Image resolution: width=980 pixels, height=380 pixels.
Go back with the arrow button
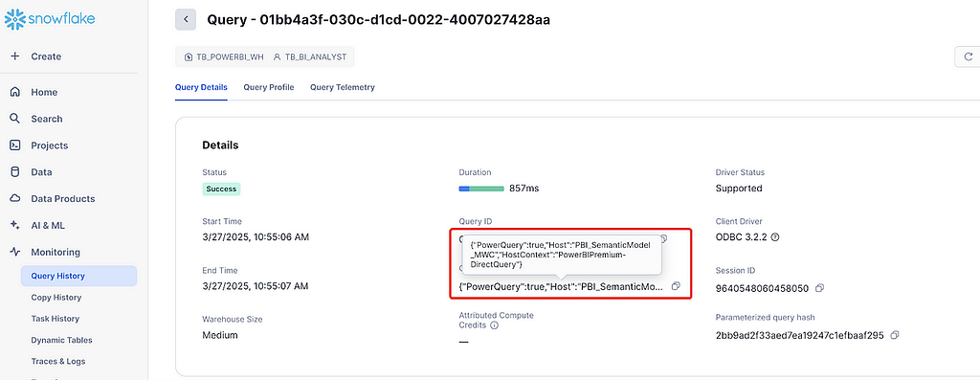click(186, 20)
